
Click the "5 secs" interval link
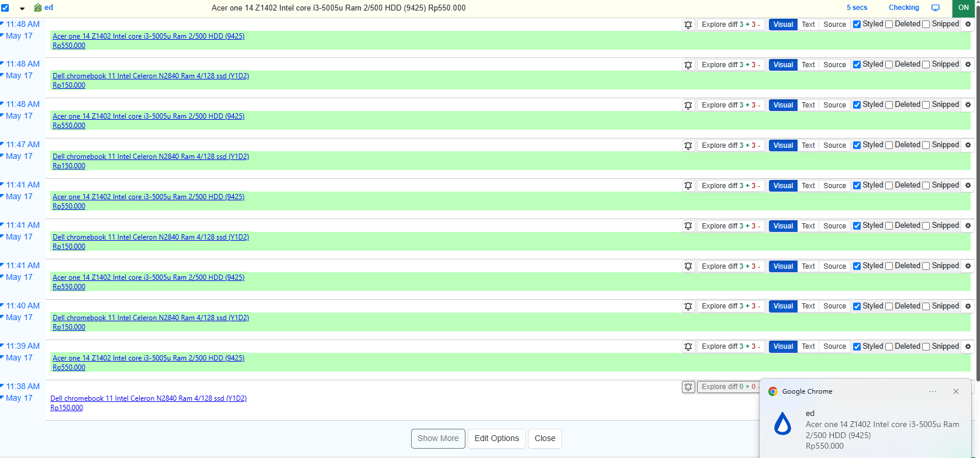tap(857, 8)
